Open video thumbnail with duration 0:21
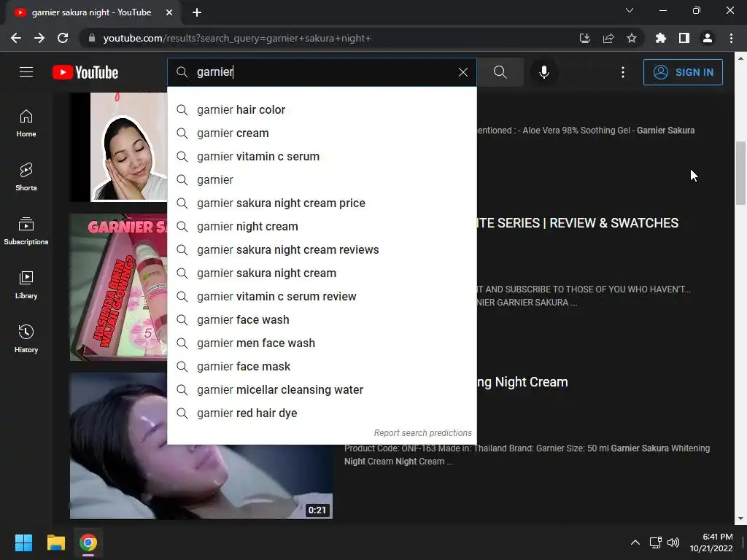Screen dimensions: 747x560 [201, 446]
